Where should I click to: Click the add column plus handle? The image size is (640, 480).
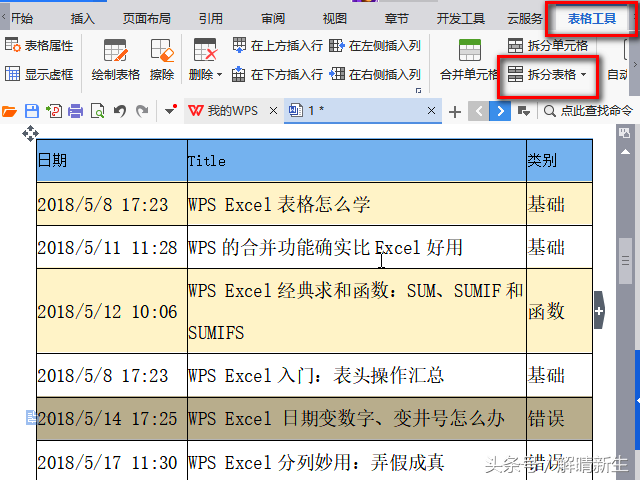(599, 311)
